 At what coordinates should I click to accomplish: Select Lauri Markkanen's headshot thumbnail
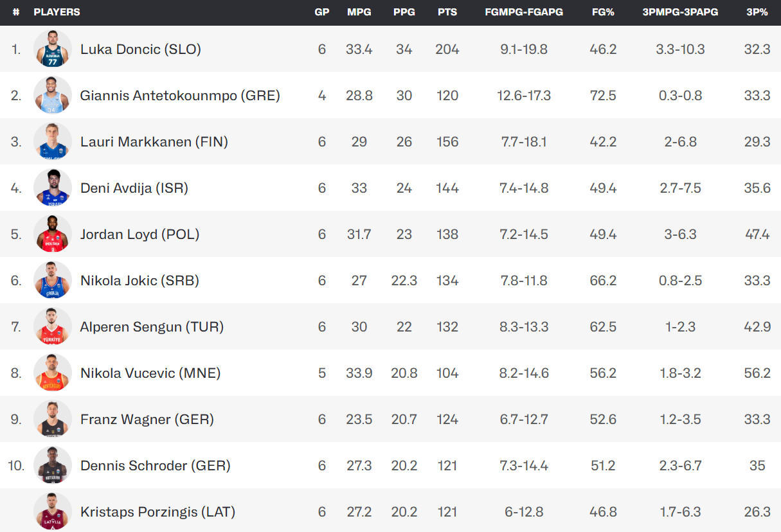pos(53,141)
